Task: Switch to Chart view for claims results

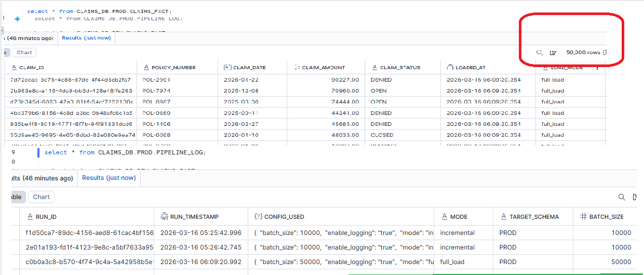Action: 24,53
